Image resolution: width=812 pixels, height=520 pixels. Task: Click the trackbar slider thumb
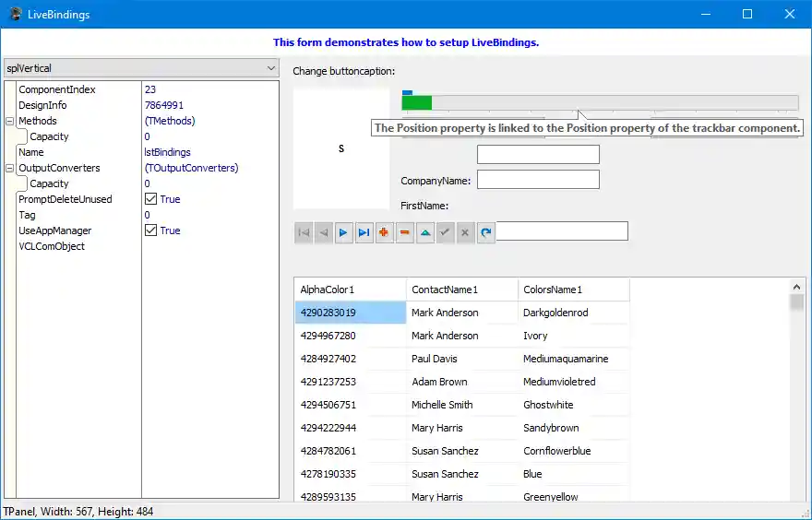407,92
